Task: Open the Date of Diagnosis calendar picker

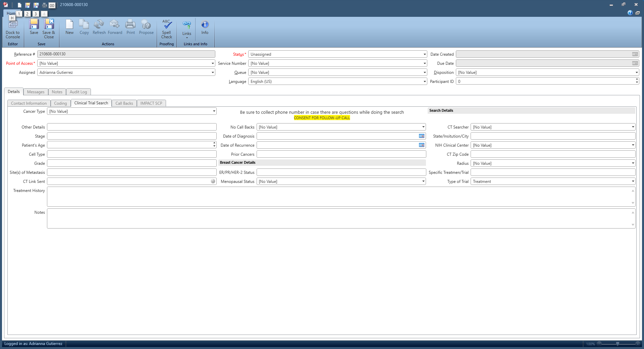Action: tap(422, 136)
